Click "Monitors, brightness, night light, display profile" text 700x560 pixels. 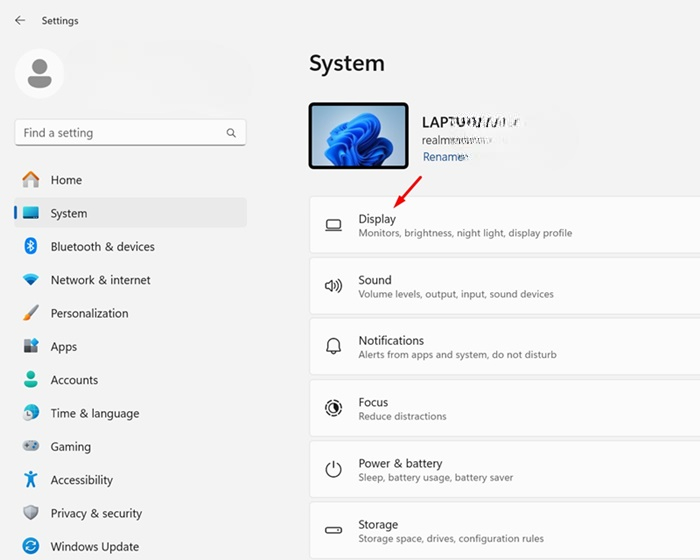[465, 233]
